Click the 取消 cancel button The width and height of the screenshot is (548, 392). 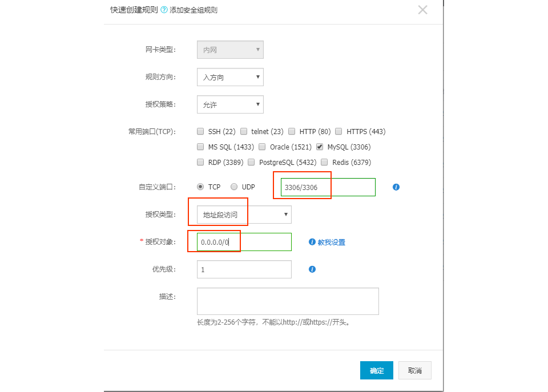click(415, 370)
